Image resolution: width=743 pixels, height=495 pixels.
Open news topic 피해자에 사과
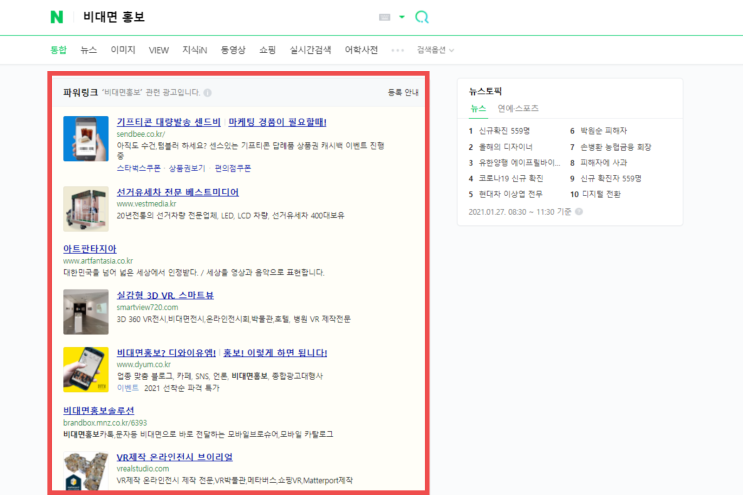(603, 163)
